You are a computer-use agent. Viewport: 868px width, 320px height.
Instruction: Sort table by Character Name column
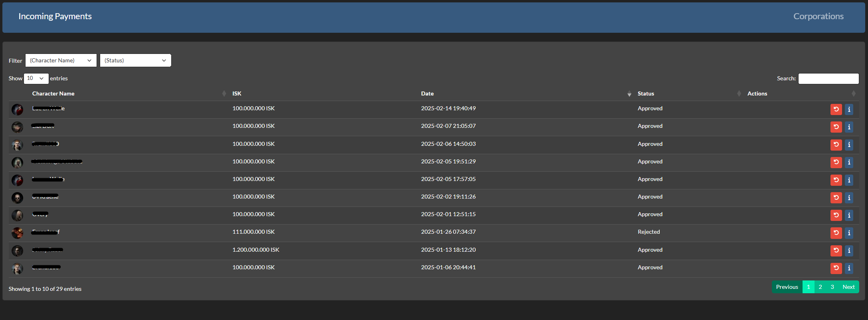pyautogui.click(x=129, y=93)
